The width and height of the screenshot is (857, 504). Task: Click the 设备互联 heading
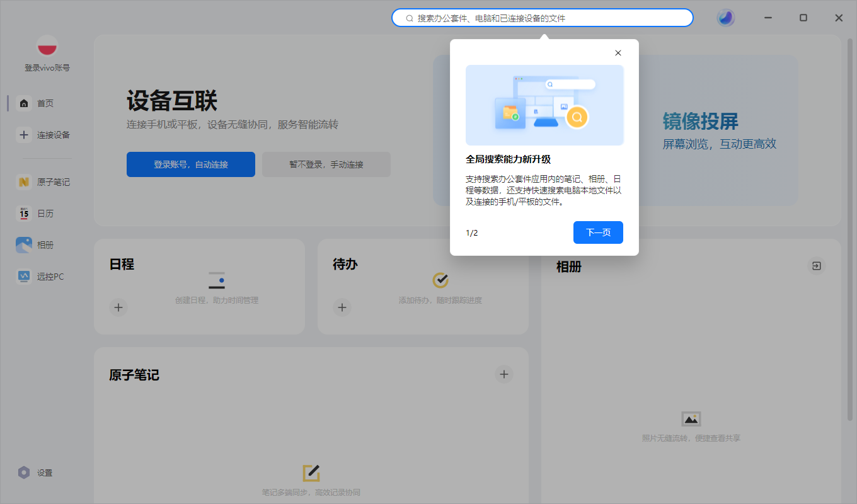[172, 101]
